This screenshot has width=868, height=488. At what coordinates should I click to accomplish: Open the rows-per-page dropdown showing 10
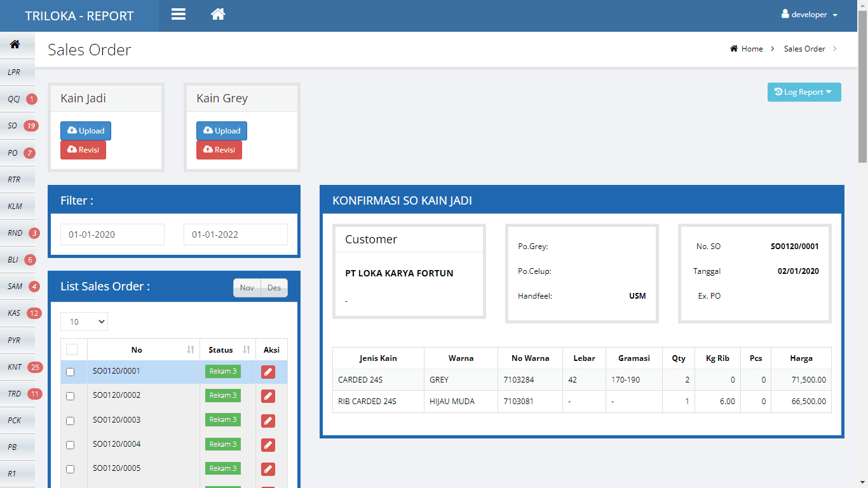click(x=84, y=322)
